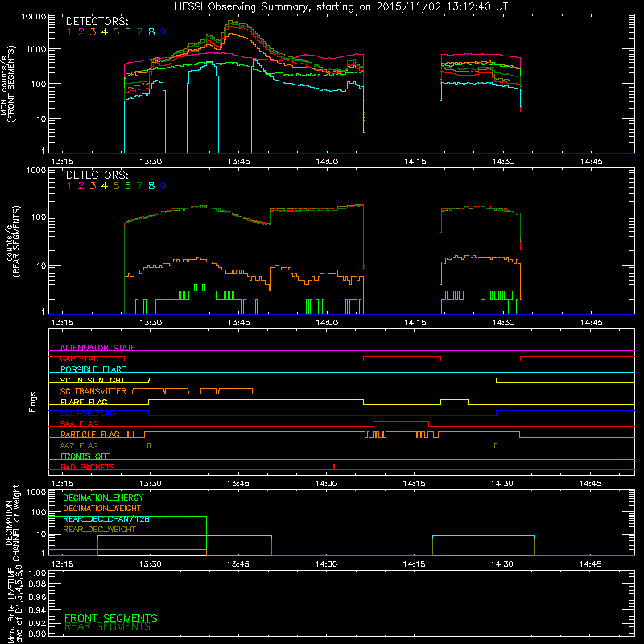Click the FLARE_FLAG label
This screenshot has height=644, width=644.
(x=84, y=402)
